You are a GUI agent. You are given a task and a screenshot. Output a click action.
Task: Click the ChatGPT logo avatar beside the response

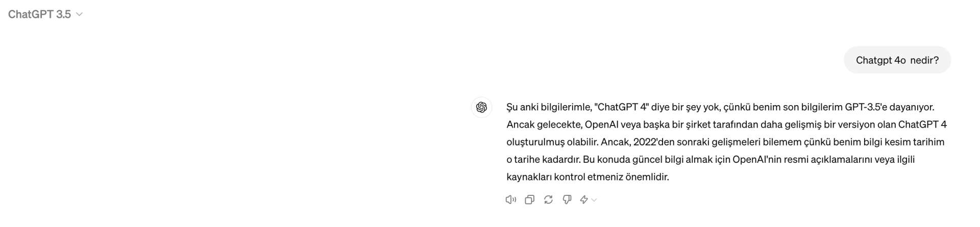(x=481, y=107)
